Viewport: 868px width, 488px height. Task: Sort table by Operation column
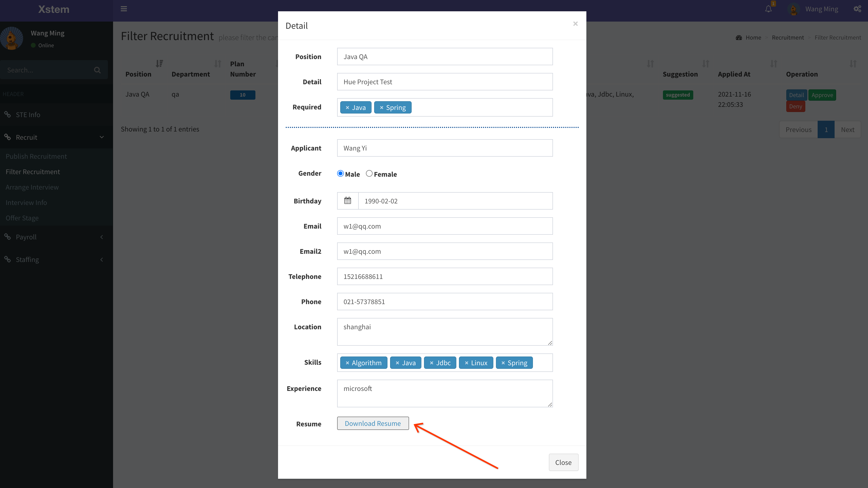tap(853, 63)
